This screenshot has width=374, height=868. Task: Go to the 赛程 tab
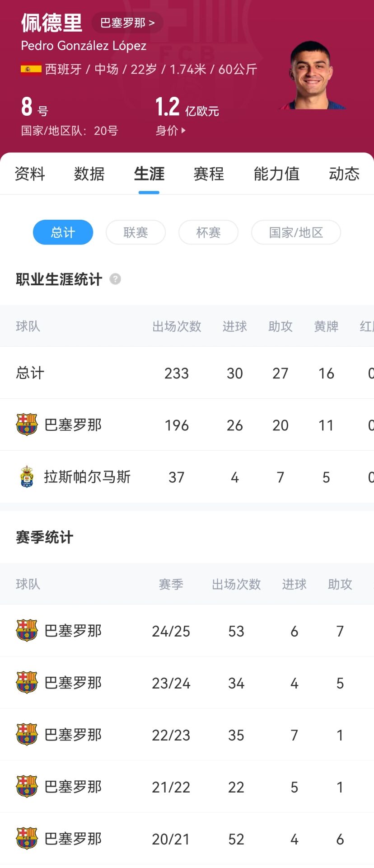(209, 174)
